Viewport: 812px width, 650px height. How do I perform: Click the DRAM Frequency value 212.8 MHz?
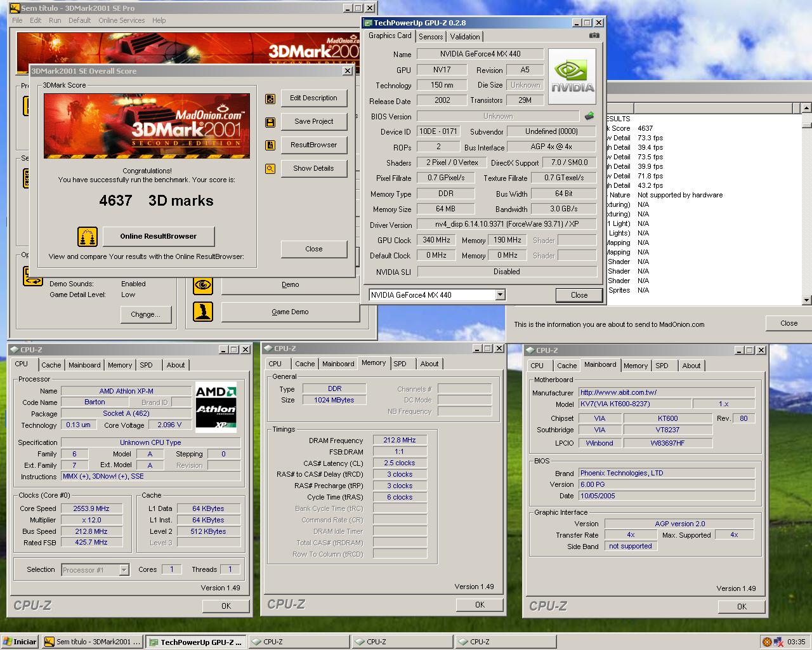coord(400,440)
